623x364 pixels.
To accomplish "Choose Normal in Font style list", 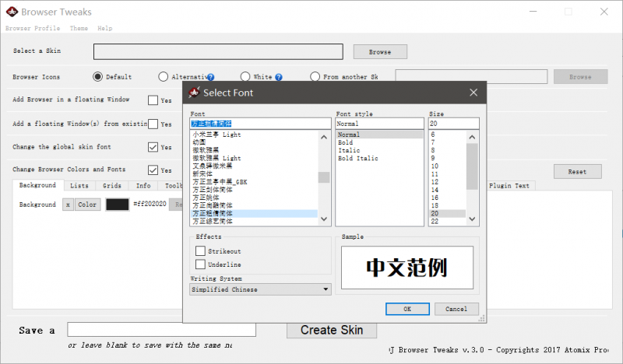I will [379, 135].
